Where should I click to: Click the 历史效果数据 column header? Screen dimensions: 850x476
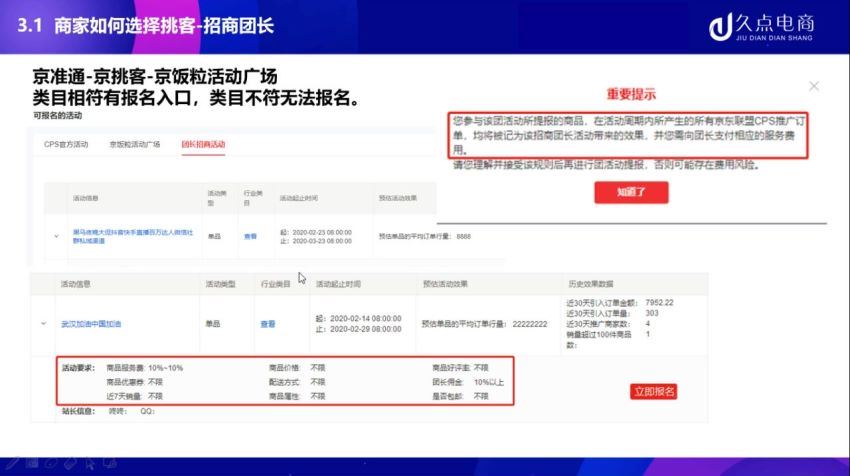pyautogui.click(x=591, y=284)
